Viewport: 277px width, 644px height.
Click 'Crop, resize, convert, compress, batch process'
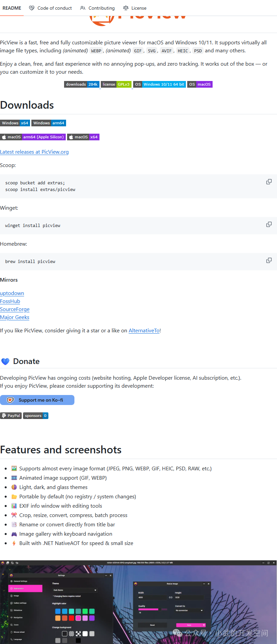(x=73, y=515)
